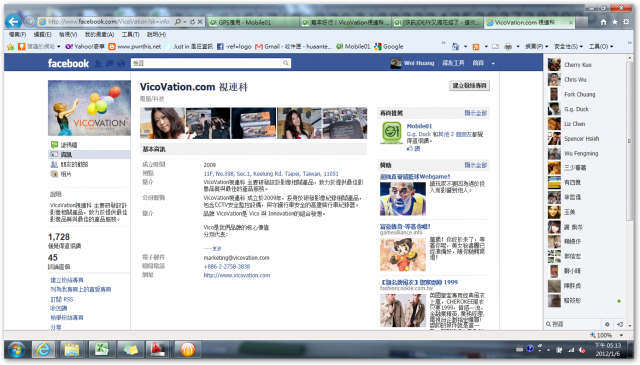Click the stop loading X in address bar
This screenshot has height=365, width=640.
tap(200, 22)
